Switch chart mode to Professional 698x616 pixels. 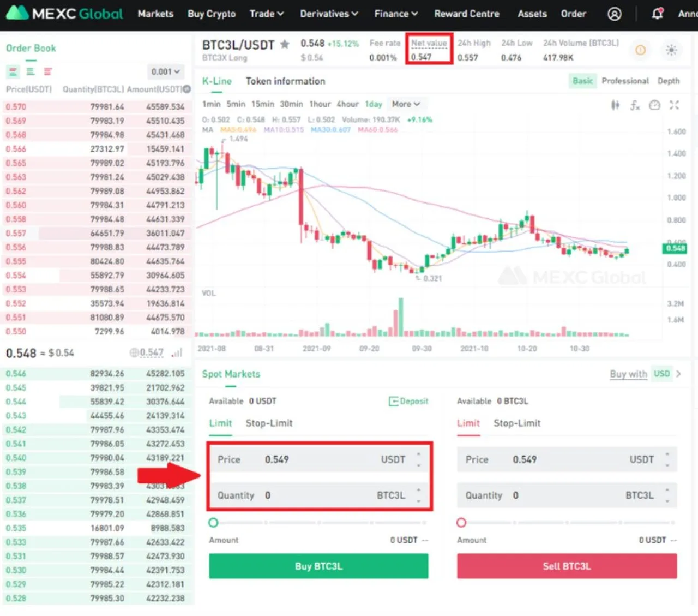[625, 81]
